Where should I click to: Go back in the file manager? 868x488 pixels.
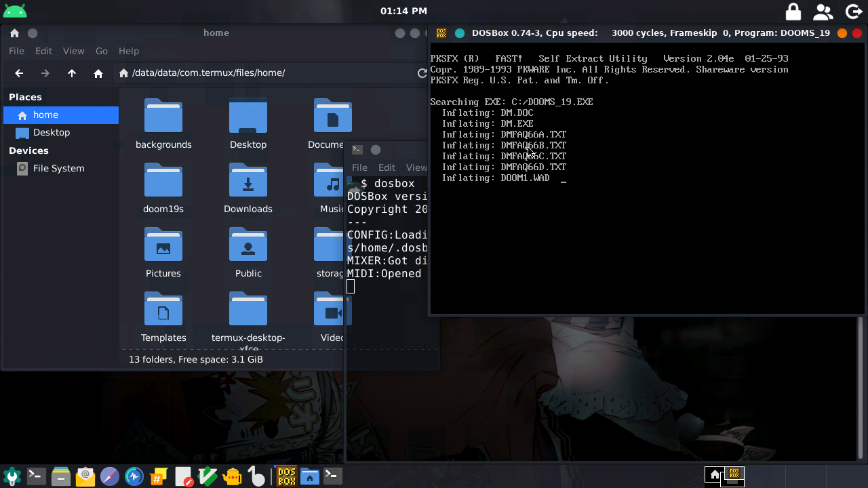pos(19,73)
